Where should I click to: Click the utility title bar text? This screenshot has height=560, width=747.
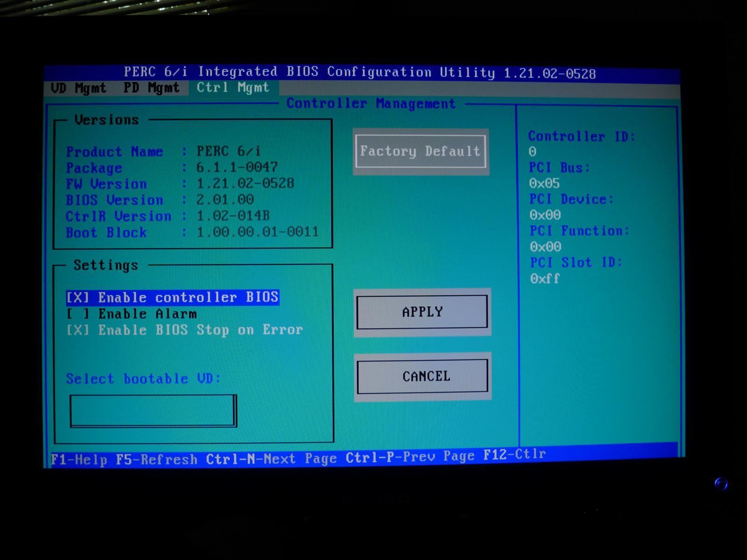[360, 72]
